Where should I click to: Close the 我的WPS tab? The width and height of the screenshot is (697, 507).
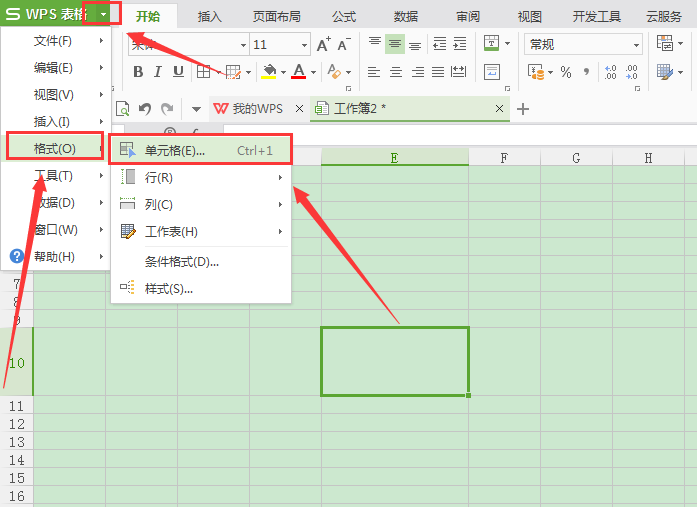300,108
